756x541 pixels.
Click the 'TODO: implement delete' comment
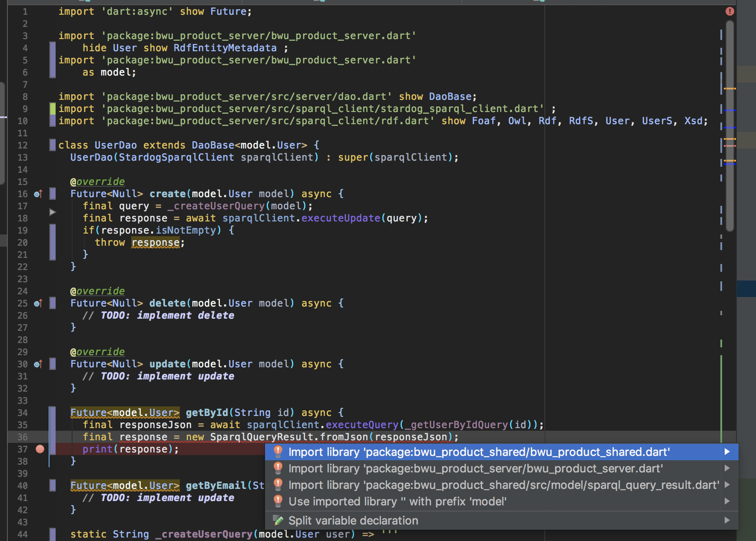[159, 315]
